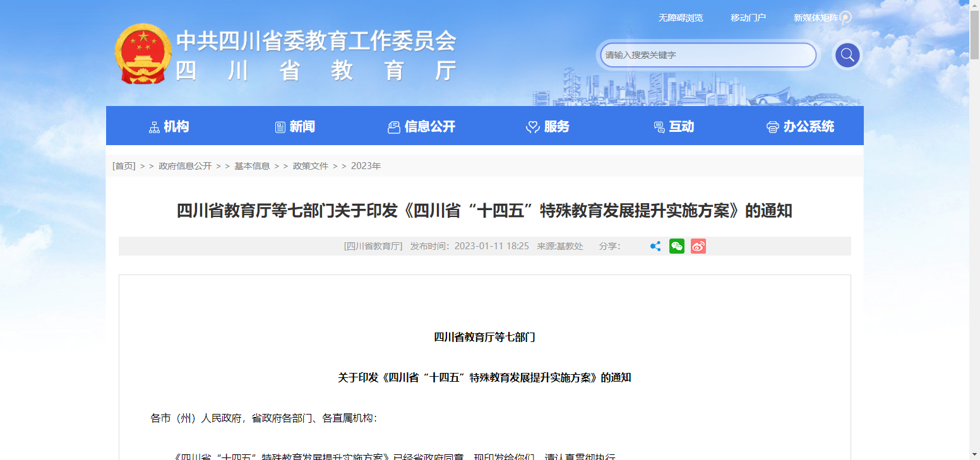Screen dimensions: 980x460
Task: Click the 新媒体矩阵 pointer icon
Action: [846, 18]
